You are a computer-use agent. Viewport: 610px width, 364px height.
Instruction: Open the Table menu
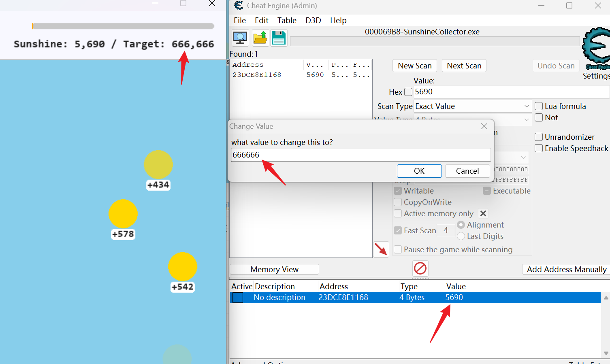tap(286, 20)
